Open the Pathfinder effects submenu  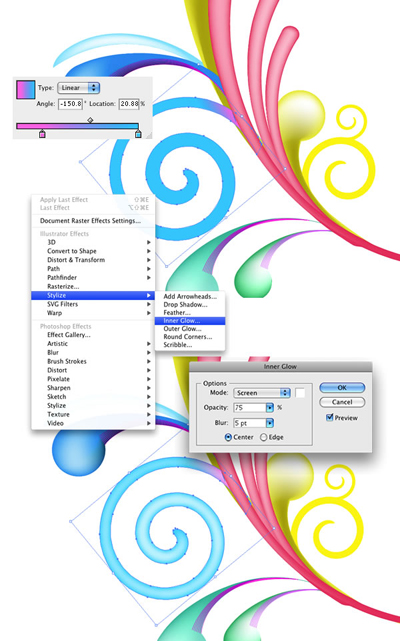[x=93, y=278]
